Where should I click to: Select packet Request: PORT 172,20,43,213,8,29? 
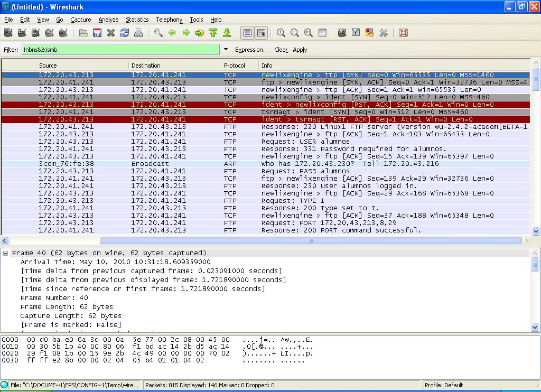266,222
